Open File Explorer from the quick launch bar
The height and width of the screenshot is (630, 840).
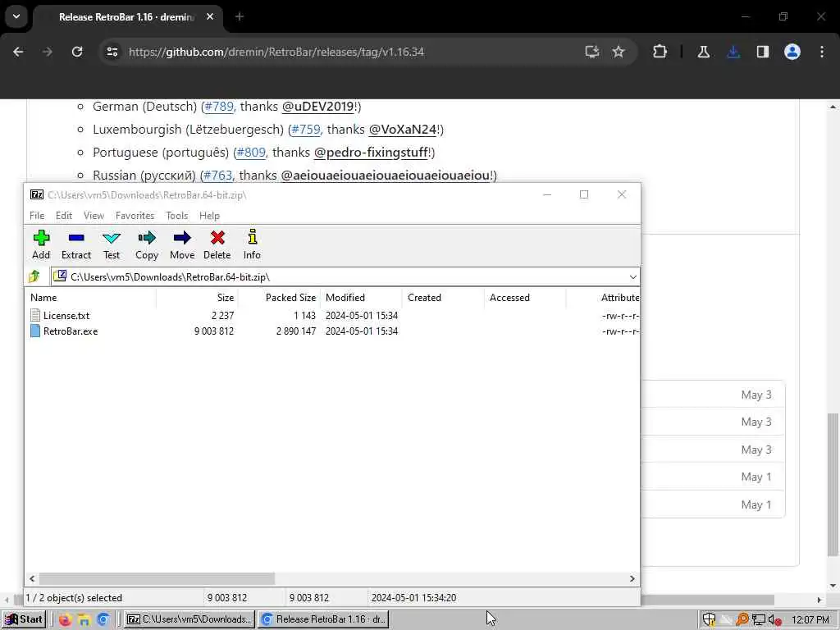(84, 619)
